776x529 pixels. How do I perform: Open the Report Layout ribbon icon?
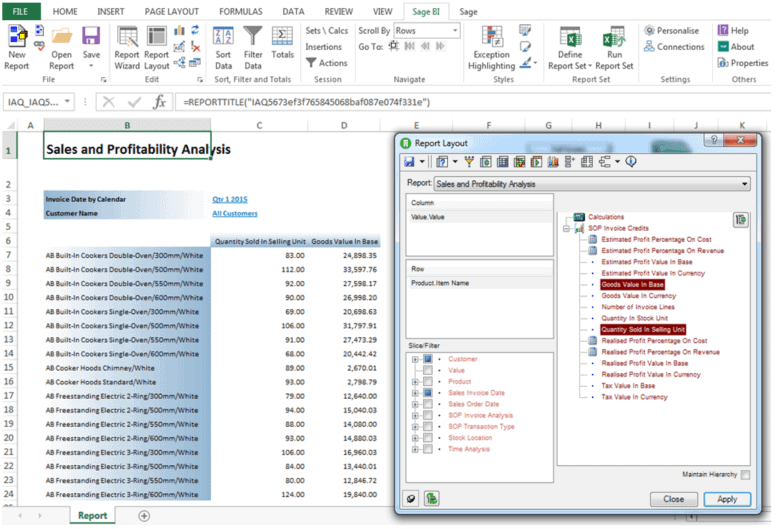[x=157, y=37]
